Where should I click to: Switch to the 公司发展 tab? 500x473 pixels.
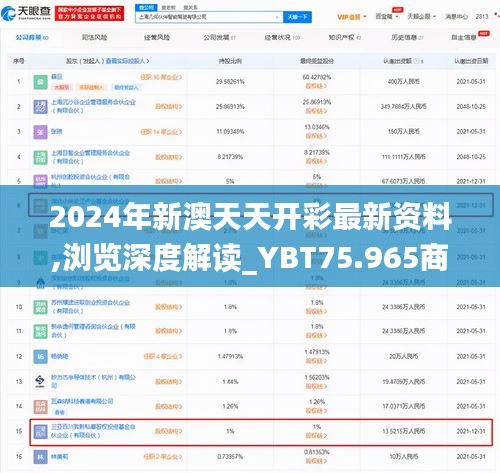(219, 37)
